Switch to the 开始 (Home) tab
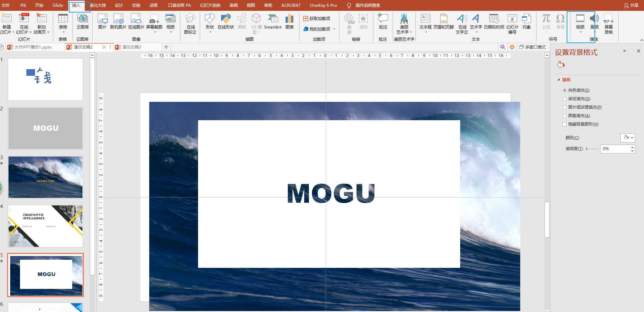Viewport: 644px width, 312px height. click(x=39, y=5)
